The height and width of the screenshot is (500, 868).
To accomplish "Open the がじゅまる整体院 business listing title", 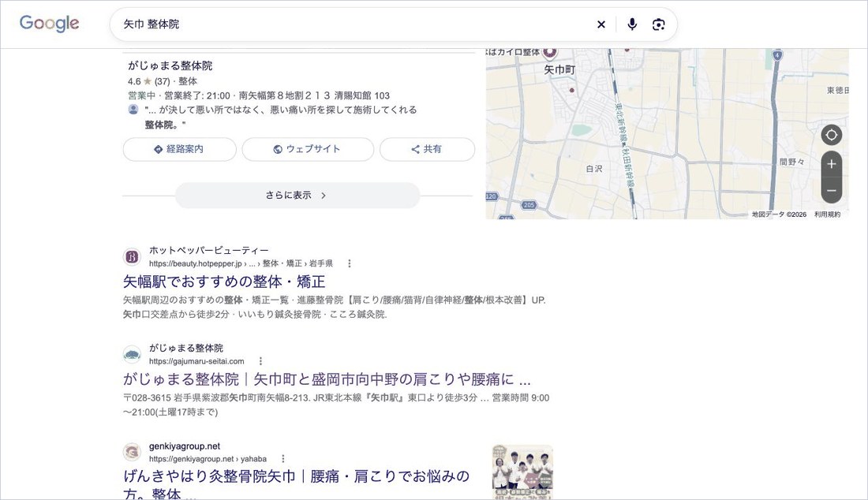I will tap(170, 65).
